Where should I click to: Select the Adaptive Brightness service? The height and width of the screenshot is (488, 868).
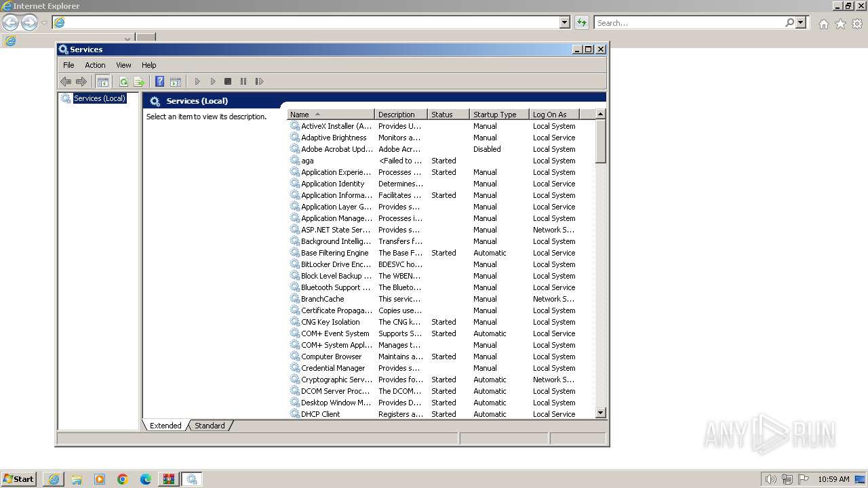click(441, 138)
